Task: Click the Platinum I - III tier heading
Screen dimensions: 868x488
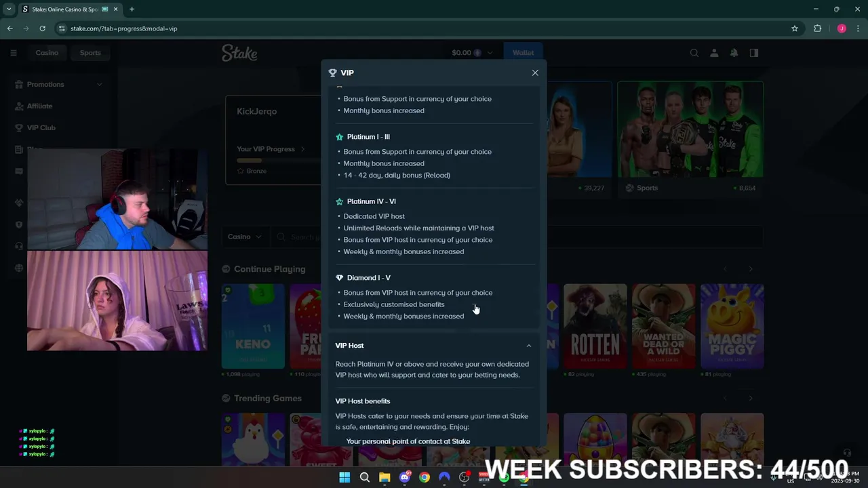Action: 368,137
